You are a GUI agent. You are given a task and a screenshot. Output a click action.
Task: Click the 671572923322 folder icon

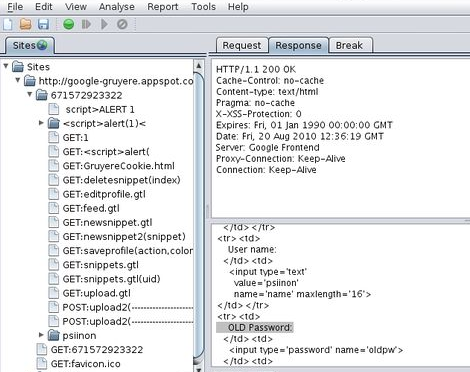(42, 95)
